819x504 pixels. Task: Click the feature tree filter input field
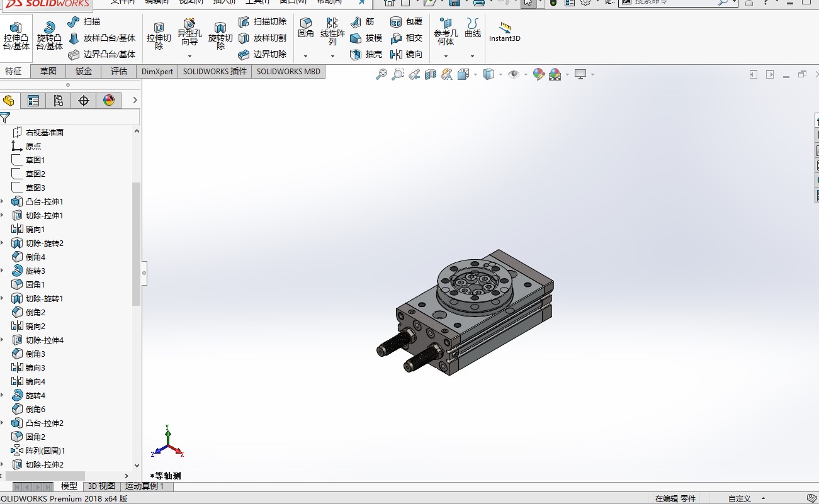[76, 117]
